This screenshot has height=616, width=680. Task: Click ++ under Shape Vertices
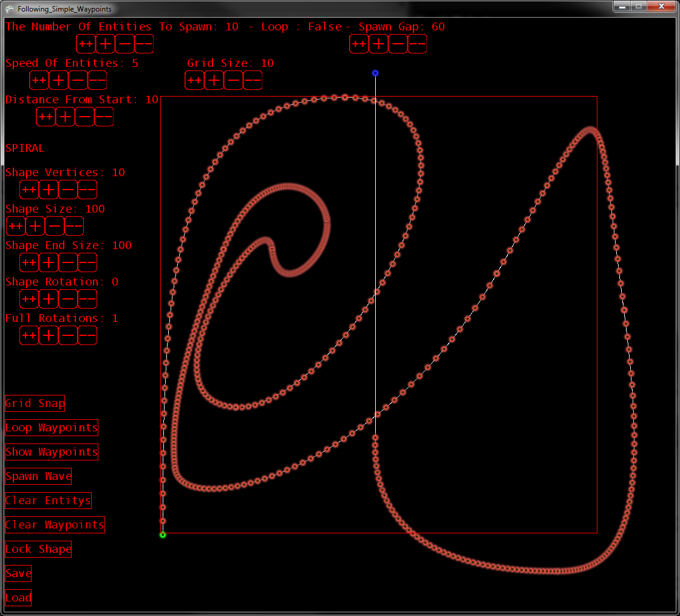point(29,190)
